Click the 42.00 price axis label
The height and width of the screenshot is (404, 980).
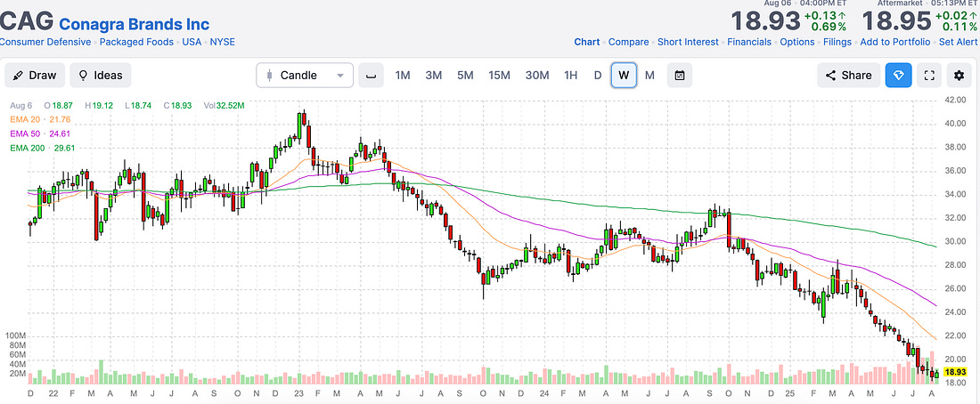pyautogui.click(x=956, y=100)
